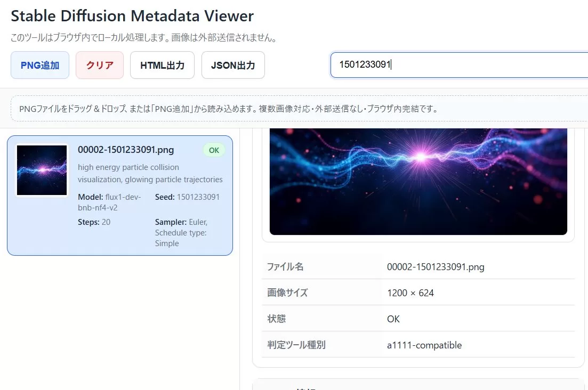Select the ファイル名 value in details table
Viewport: 588px width, 390px height.
coord(435,267)
